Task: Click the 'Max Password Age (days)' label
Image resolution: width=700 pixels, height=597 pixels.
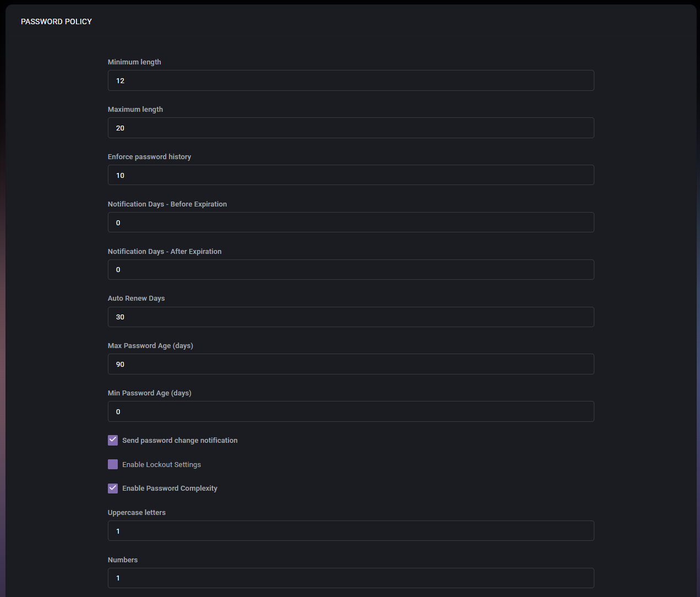Action: (x=150, y=346)
